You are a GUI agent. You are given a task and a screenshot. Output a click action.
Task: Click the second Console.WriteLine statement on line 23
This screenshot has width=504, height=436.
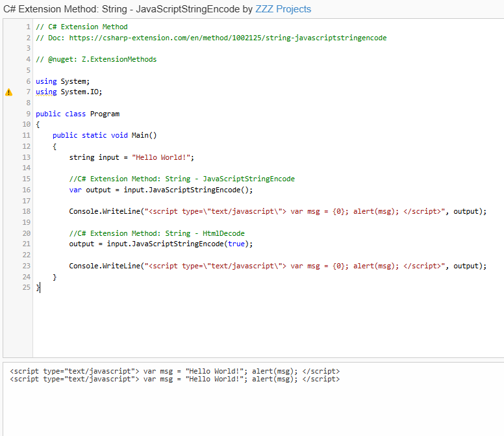pos(278,266)
